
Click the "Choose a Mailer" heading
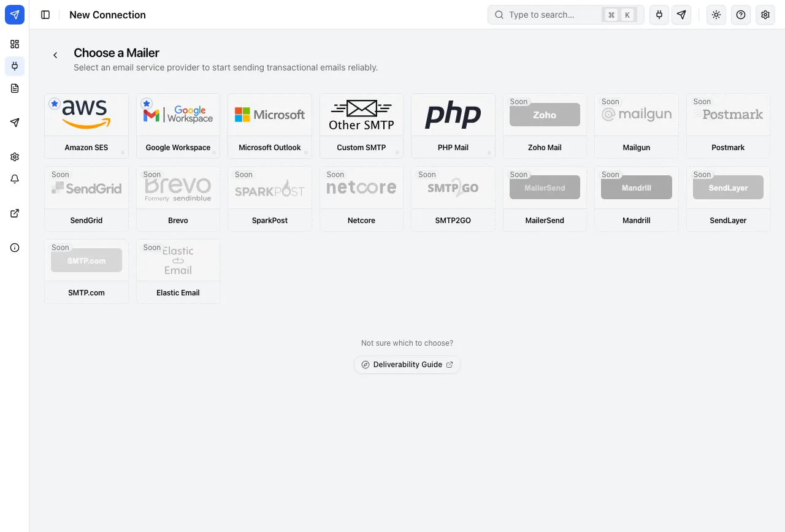pyautogui.click(x=117, y=53)
